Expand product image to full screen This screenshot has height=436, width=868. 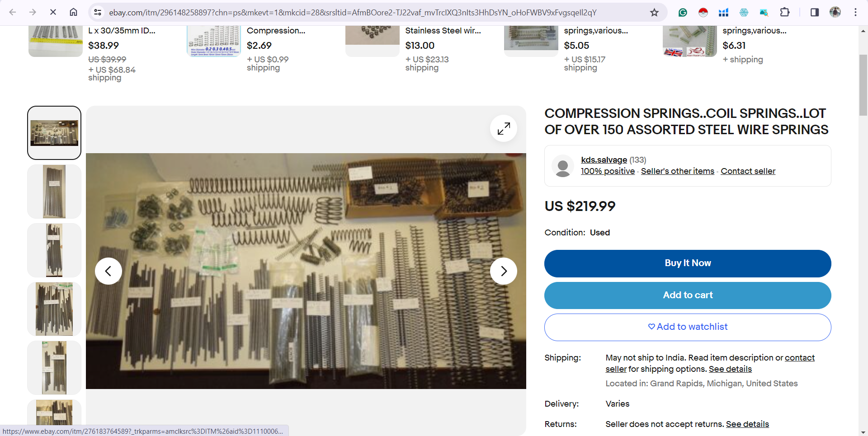click(x=504, y=128)
